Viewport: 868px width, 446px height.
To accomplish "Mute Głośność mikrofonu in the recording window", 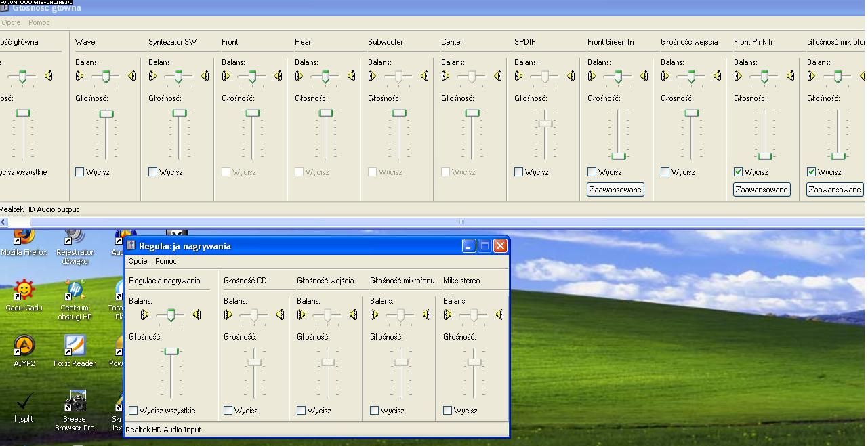I will (x=374, y=411).
